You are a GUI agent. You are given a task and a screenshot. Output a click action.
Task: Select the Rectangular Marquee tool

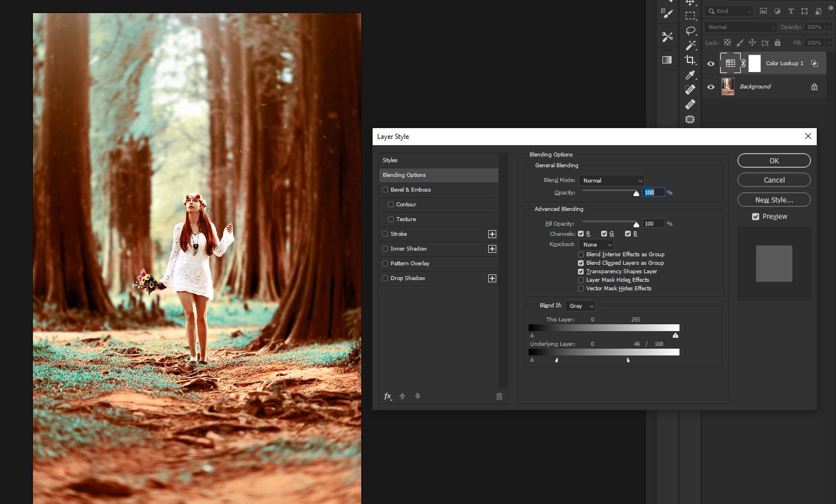(x=690, y=16)
